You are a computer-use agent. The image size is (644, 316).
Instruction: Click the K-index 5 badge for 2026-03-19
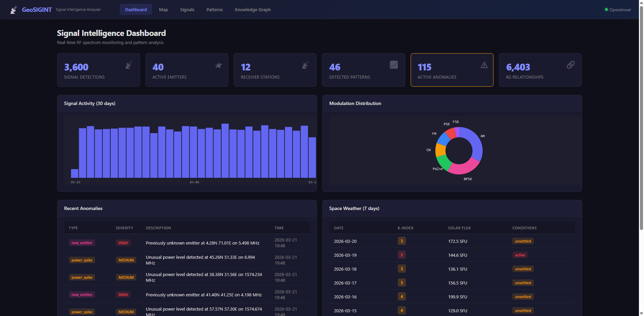point(401,255)
